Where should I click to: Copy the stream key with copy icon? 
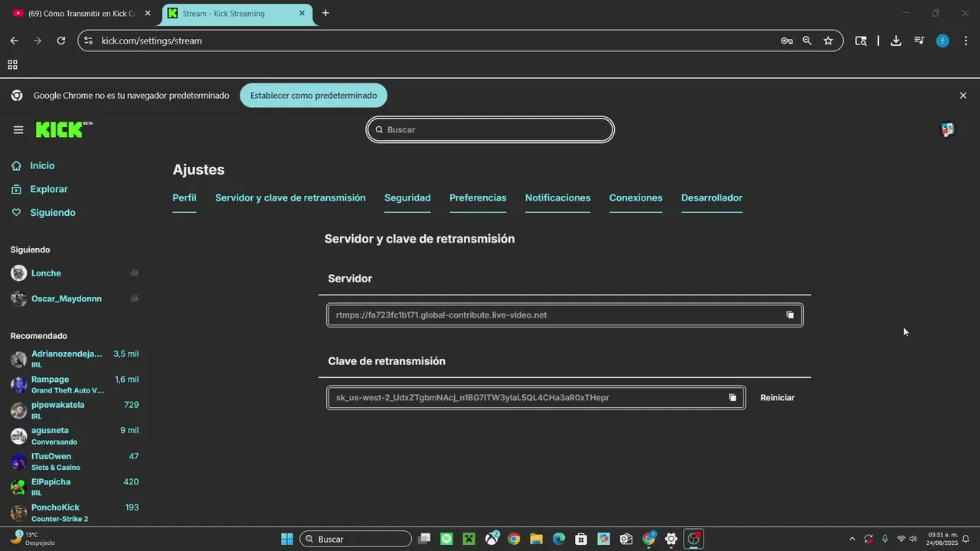coord(732,398)
